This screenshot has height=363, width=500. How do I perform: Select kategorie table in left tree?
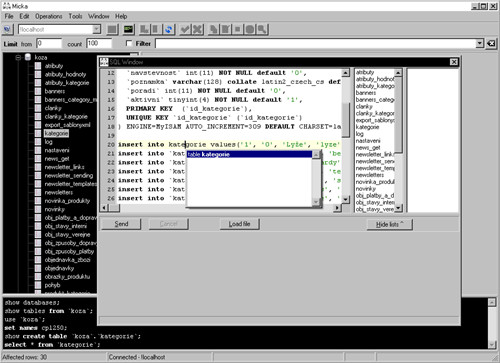[56, 133]
